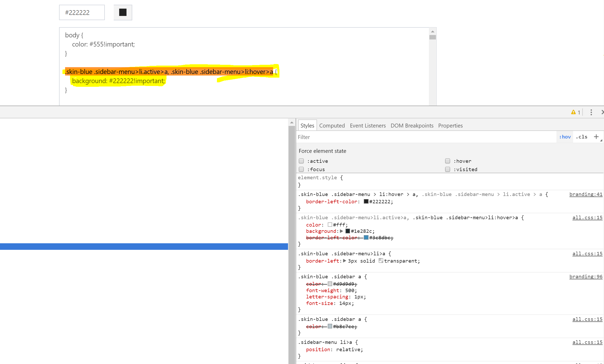Click the scrollbar up arrow of the CSS editor
Image resolution: width=604 pixels, height=364 pixels.
tap(433, 31)
